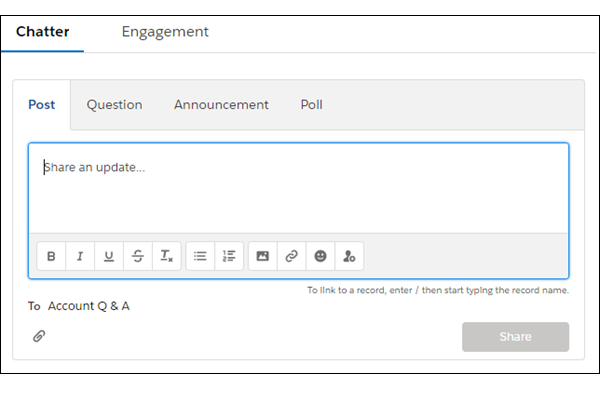Click the grayed-out Share button

[515, 337]
